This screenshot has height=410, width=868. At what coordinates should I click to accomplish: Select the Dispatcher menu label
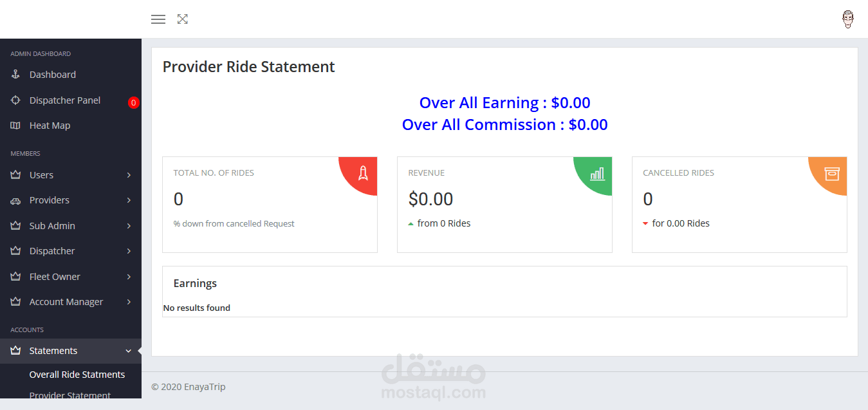(x=52, y=251)
